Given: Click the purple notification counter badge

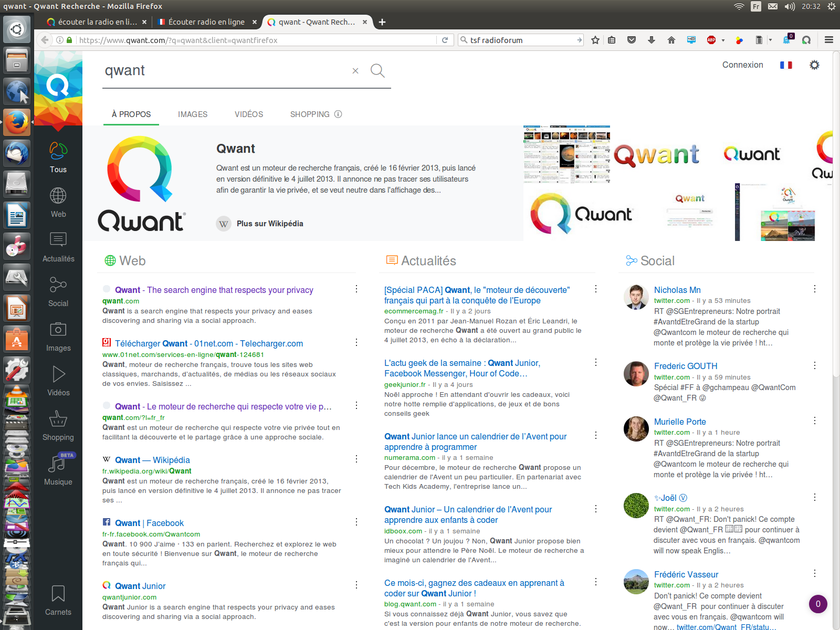Looking at the screenshot, I should [818, 604].
